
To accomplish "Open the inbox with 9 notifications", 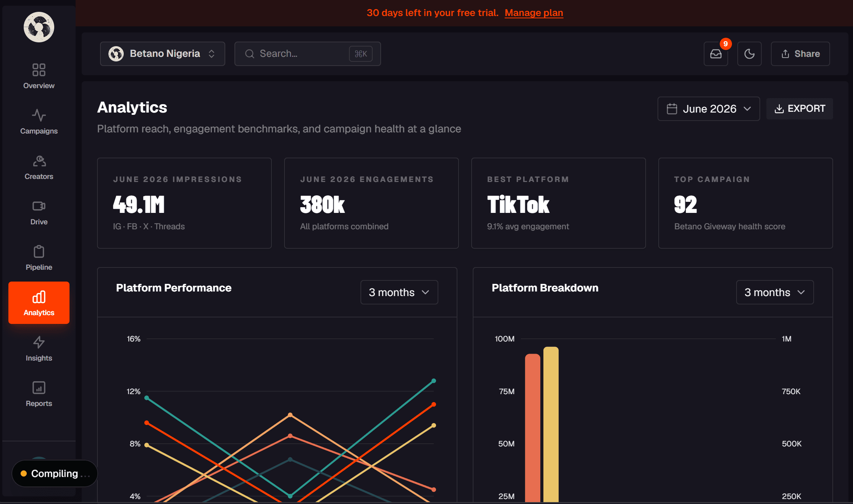I will click(716, 54).
